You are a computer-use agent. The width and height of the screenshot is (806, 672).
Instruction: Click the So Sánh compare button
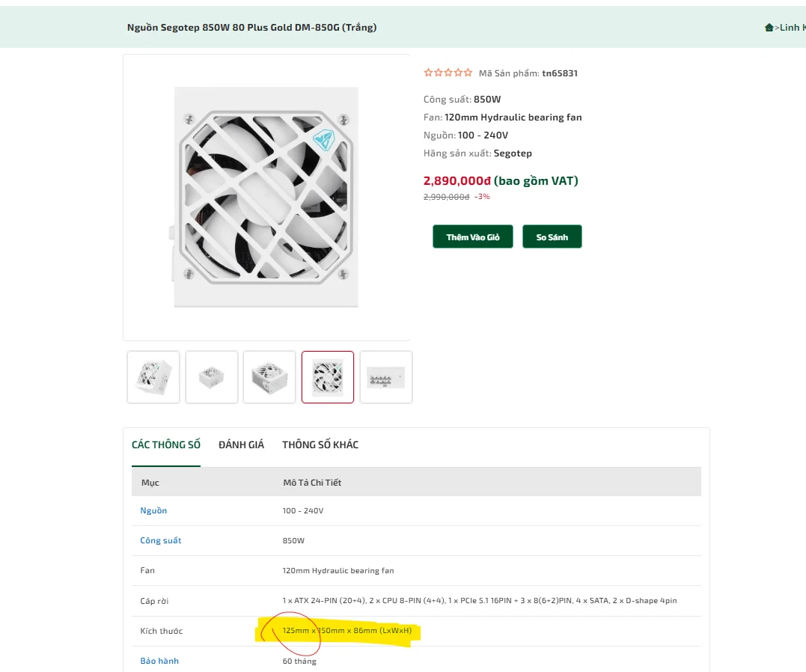[x=552, y=236]
